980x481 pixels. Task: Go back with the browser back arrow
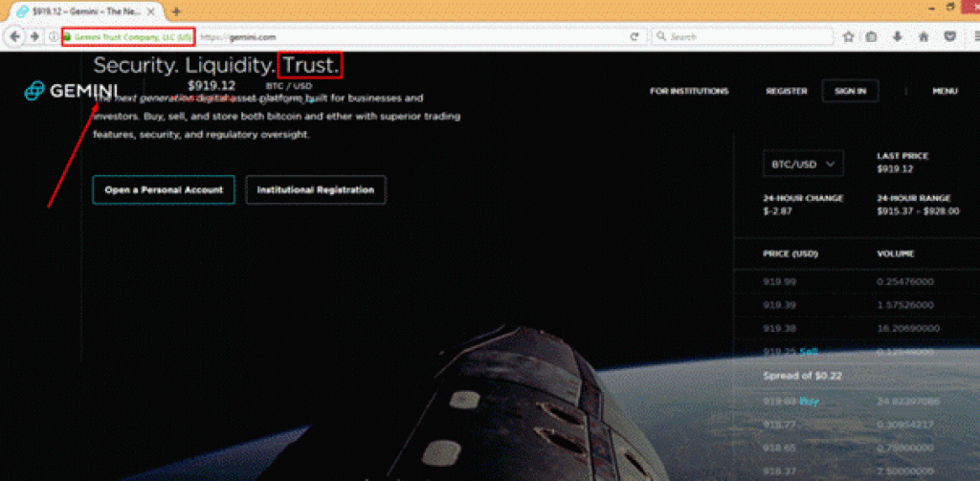click(x=15, y=37)
